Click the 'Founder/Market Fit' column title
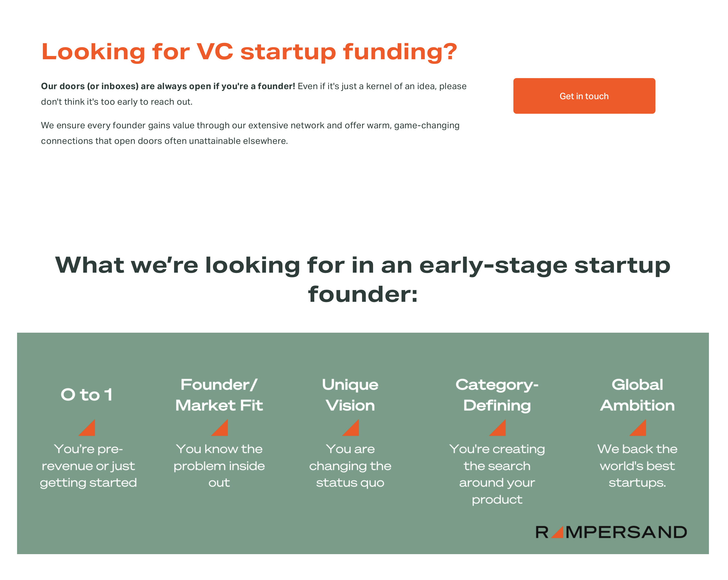Screen dimensions: 728x580 click(x=219, y=395)
